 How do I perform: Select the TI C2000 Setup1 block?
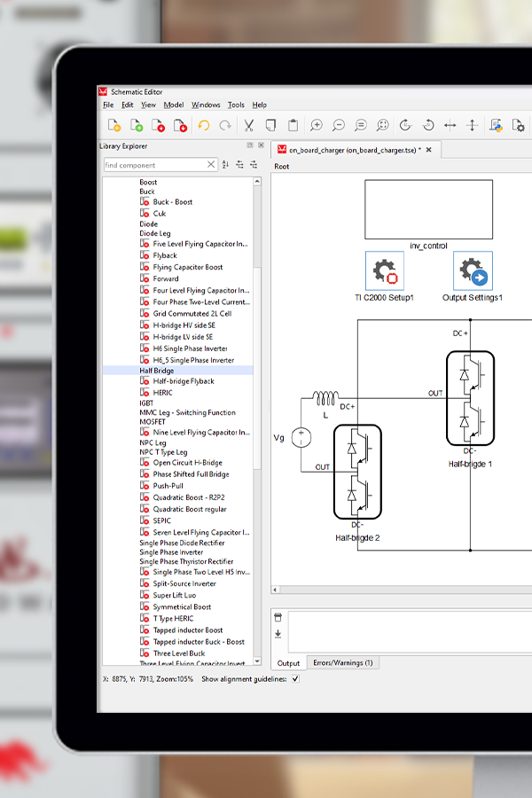click(384, 271)
